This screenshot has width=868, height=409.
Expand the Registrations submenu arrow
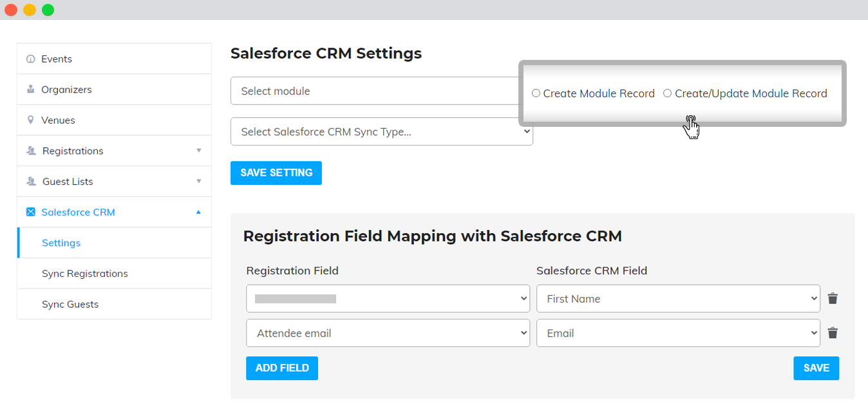click(199, 151)
